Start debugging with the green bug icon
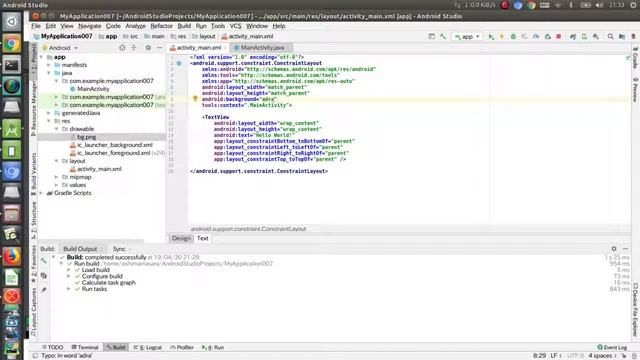This screenshot has height=360, width=640. point(513,36)
